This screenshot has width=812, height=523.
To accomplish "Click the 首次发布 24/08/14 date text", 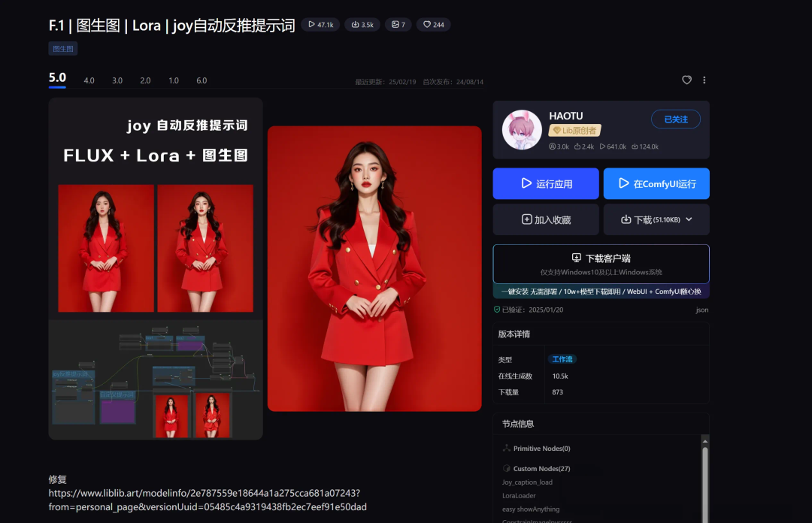I will pyautogui.click(x=453, y=82).
